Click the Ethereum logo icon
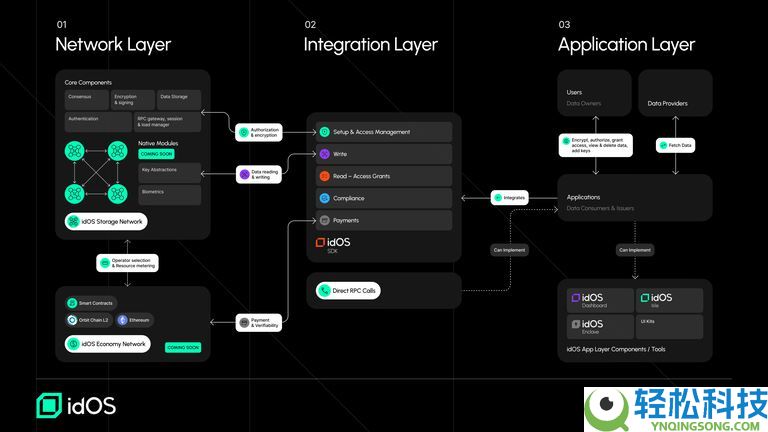The image size is (768, 432). tap(123, 320)
